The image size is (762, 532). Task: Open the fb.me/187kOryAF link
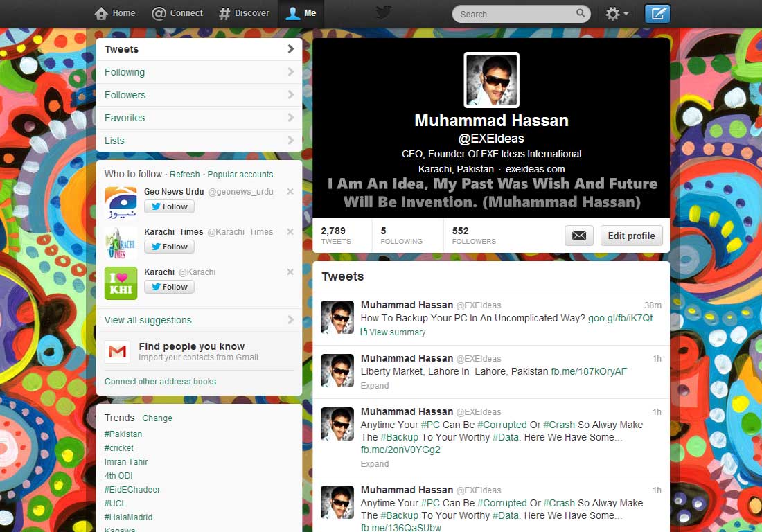tap(589, 372)
